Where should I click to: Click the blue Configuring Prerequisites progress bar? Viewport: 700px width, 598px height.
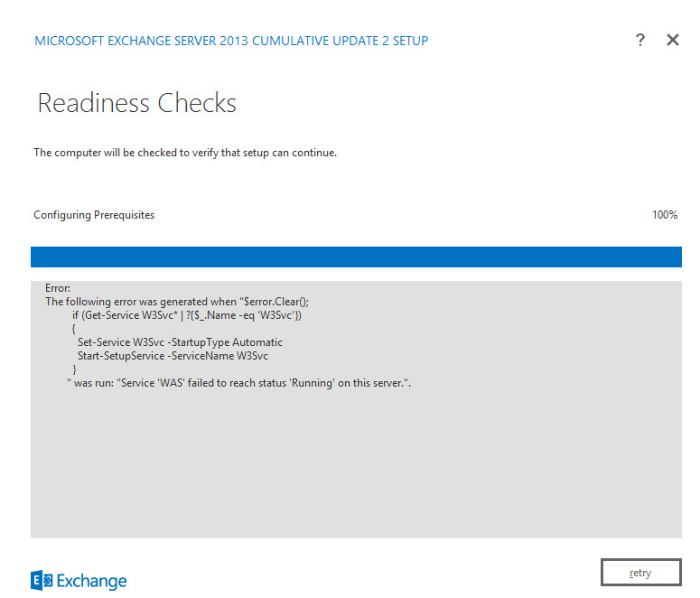click(x=356, y=257)
